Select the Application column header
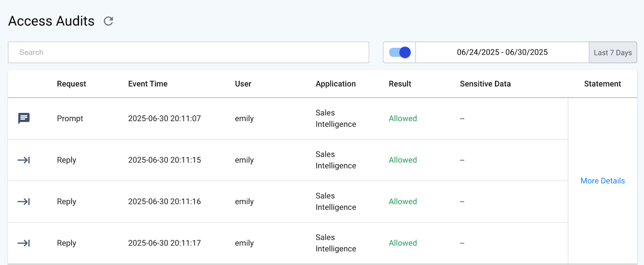Viewport: 644px width, 265px height. pyautogui.click(x=335, y=84)
